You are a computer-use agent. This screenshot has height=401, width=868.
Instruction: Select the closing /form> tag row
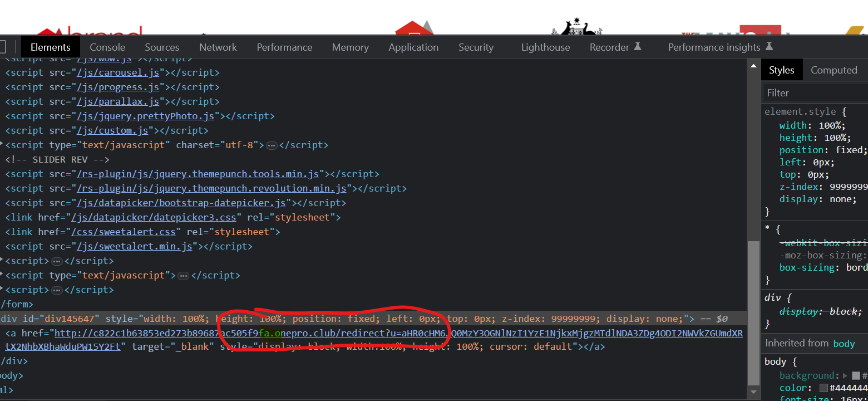coord(17,305)
